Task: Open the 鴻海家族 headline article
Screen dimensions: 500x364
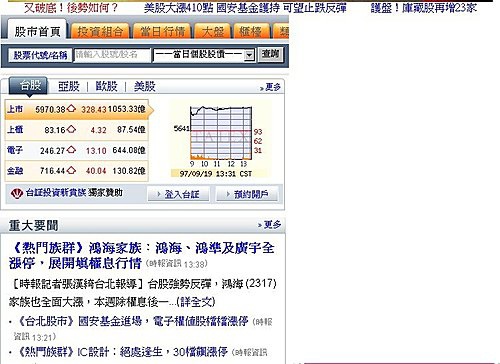Action: [x=142, y=256]
